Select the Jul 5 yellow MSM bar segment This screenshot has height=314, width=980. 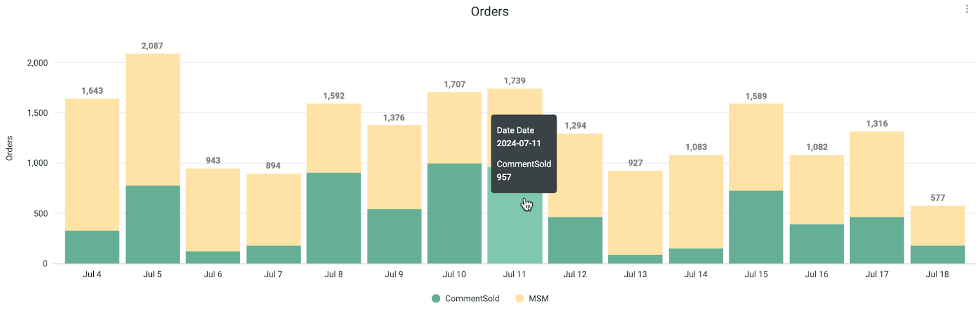[153, 119]
